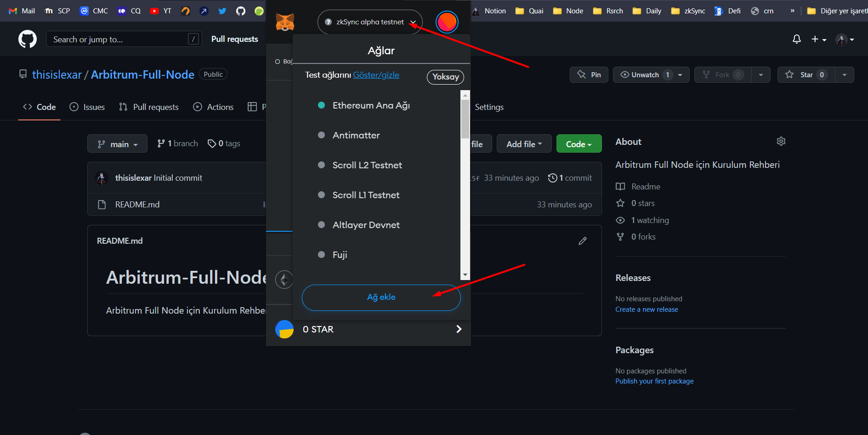Star the Arbitrum-Full-Node repository

[806, 74]
